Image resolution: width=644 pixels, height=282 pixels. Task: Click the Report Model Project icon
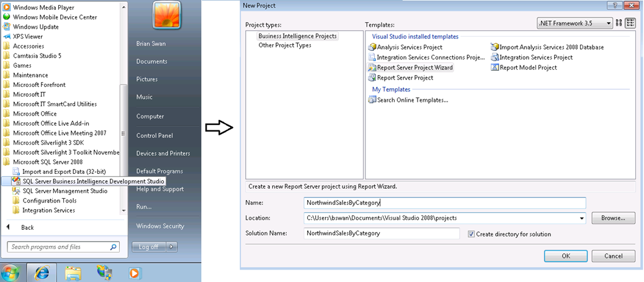click(x=494, y=68)
